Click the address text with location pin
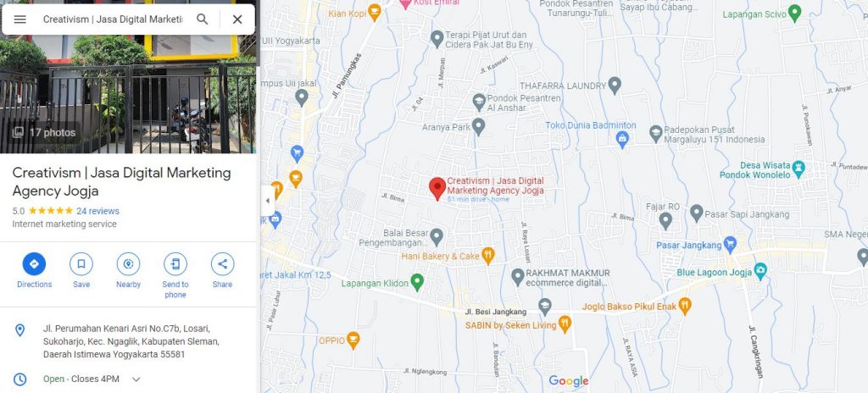868x393 pixels. pyautogui.click(x=131, y=341)
